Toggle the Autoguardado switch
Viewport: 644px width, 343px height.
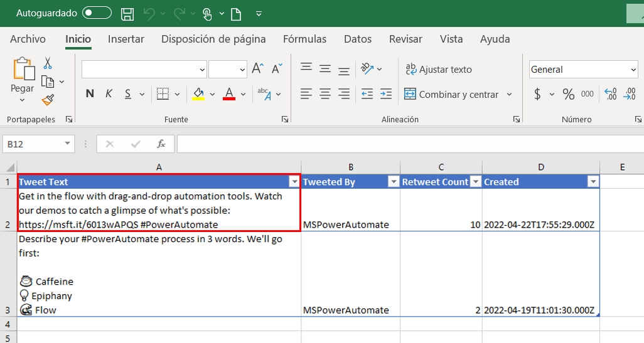[x=97, y=13]
